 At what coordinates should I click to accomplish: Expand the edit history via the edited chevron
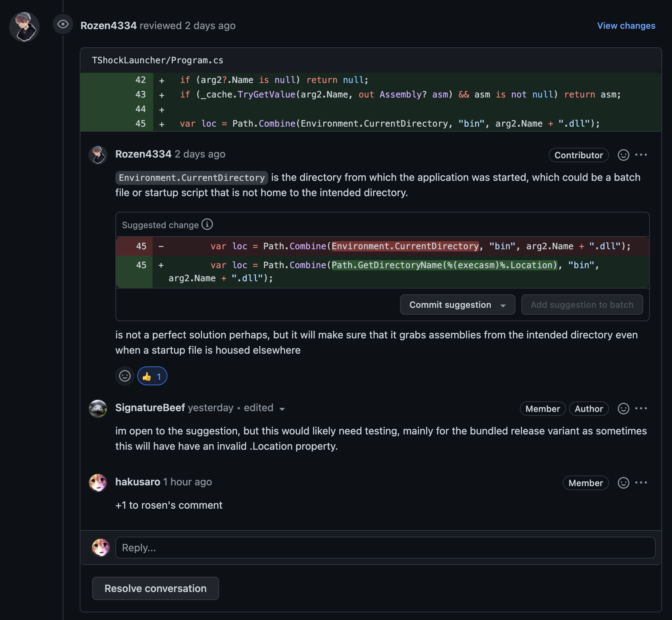point(282,409)
